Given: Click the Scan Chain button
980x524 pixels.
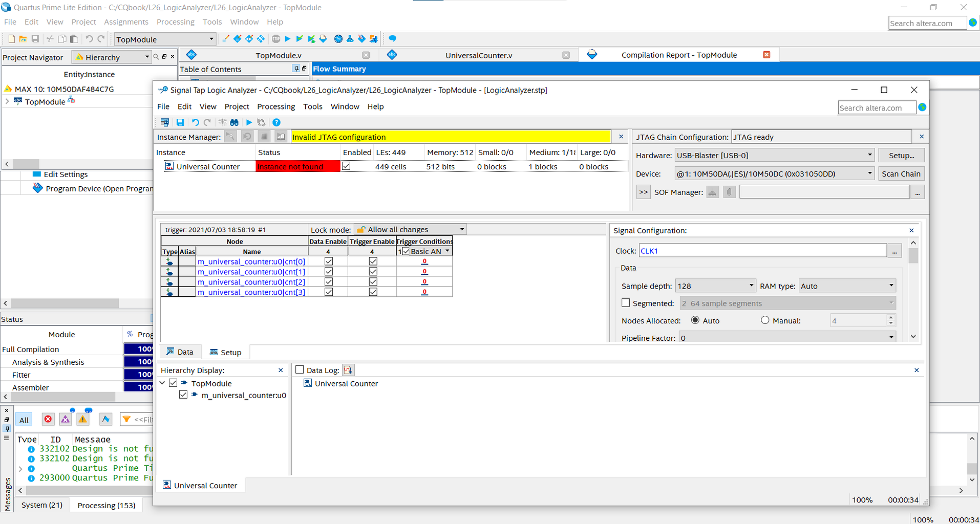Looking at the screenshot, I should click(x=901, y=174).
